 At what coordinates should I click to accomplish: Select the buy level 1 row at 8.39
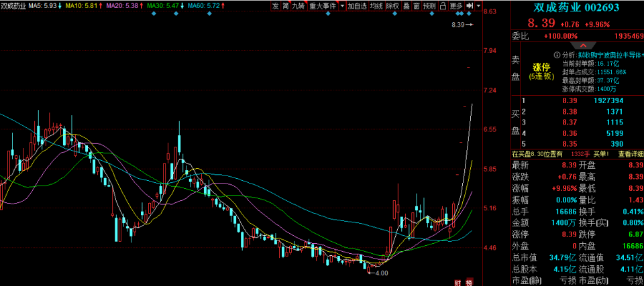point(577,100)
